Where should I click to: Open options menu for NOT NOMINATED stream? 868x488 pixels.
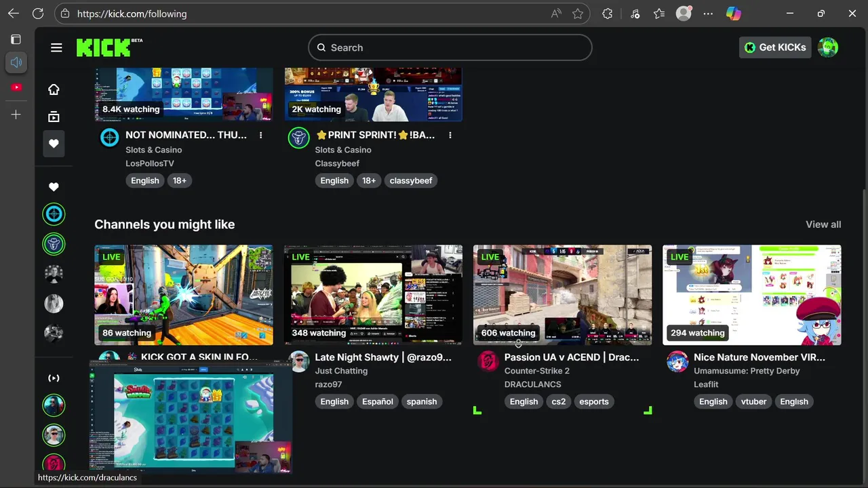[x=260, y=135]
